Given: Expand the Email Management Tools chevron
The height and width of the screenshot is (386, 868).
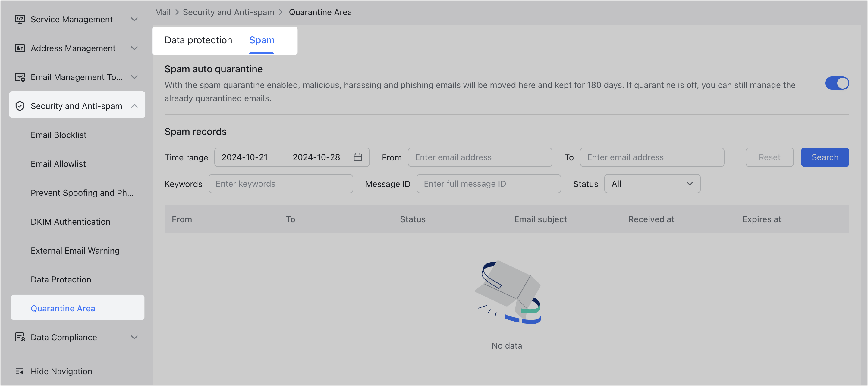Looking at the screenshot, I should pyautogui.click(x=134, y=77).
